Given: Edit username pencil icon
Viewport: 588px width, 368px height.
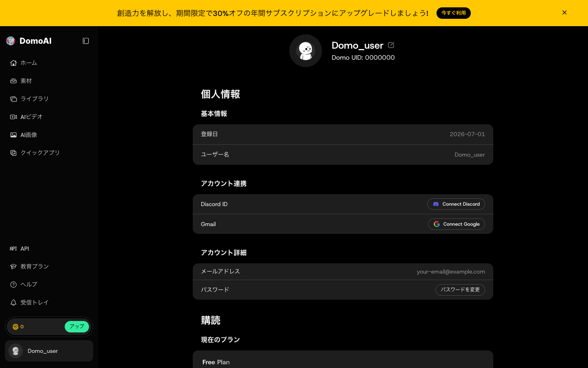Looking at the screenshot, I should 391,45.
